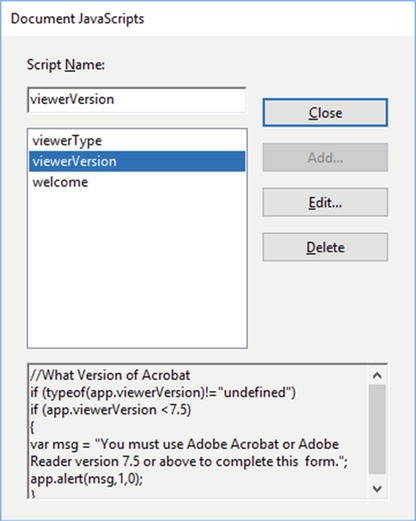Image resolution: width=416 pixels, height=521 pixels.
Task: Open the Edit... script button
Action: (325, 202)
